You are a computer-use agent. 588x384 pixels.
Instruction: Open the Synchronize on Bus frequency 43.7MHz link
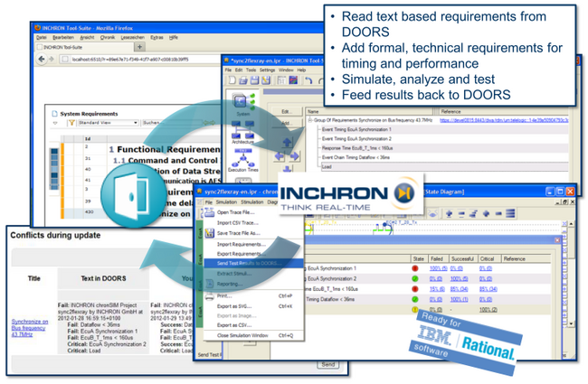click(29, 328)
